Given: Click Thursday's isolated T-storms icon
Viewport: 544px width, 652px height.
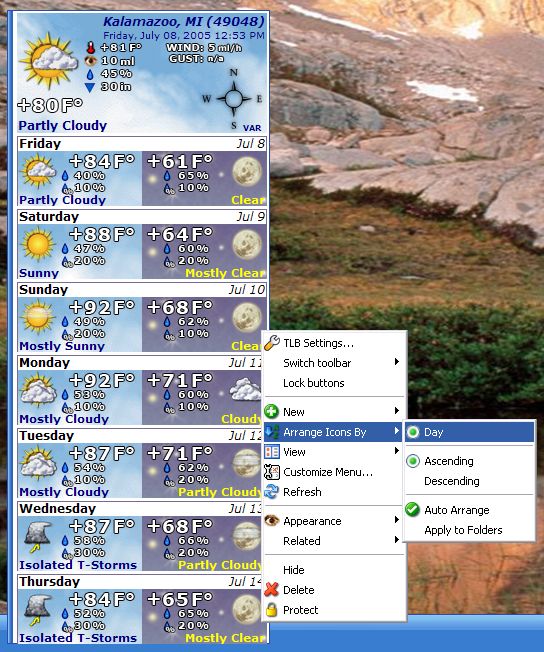Looking at the screenshot, I should pyautogui.click(x=38, y=610).
